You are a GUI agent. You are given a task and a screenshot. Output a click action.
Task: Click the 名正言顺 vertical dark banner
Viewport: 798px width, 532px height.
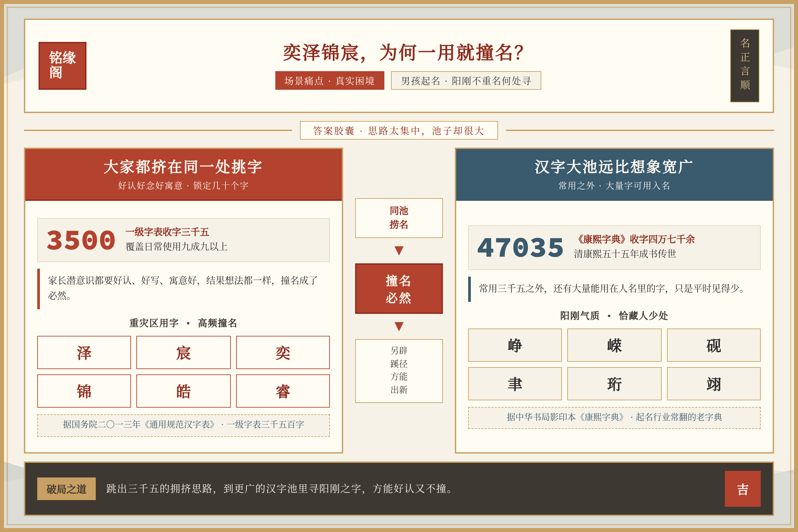(745, 66)
